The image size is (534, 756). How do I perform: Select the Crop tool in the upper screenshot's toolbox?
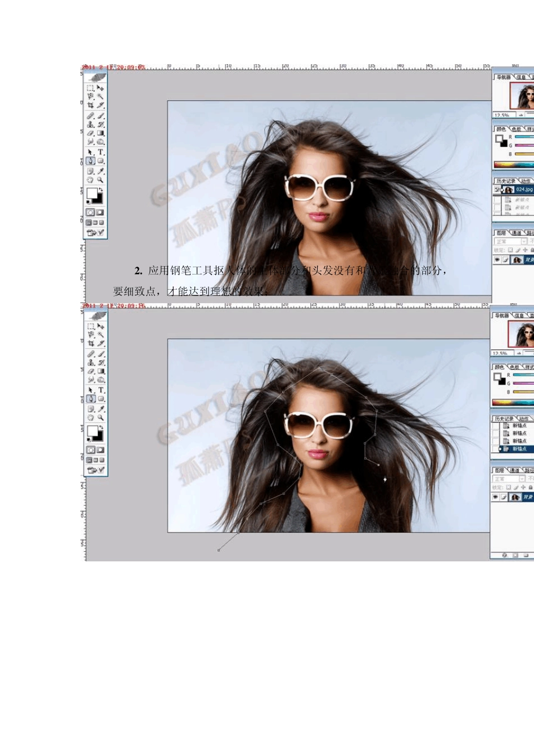(90, 105)
